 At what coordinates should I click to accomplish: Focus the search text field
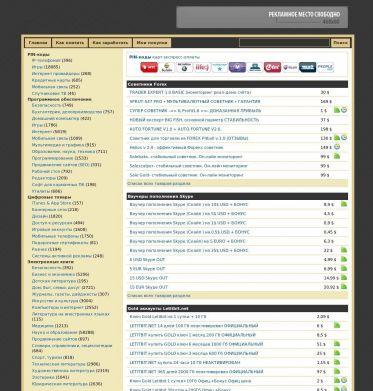(284, 43)
